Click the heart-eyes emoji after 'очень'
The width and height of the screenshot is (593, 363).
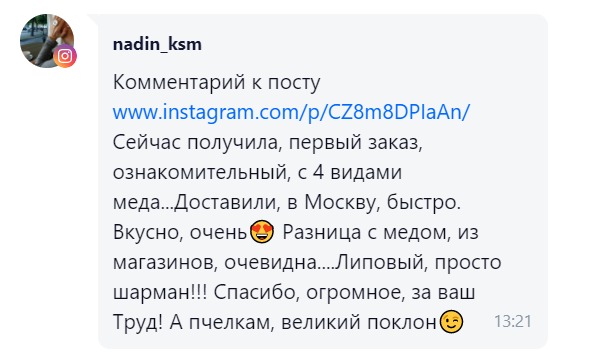pyautogui.click(x=262, y=231)
